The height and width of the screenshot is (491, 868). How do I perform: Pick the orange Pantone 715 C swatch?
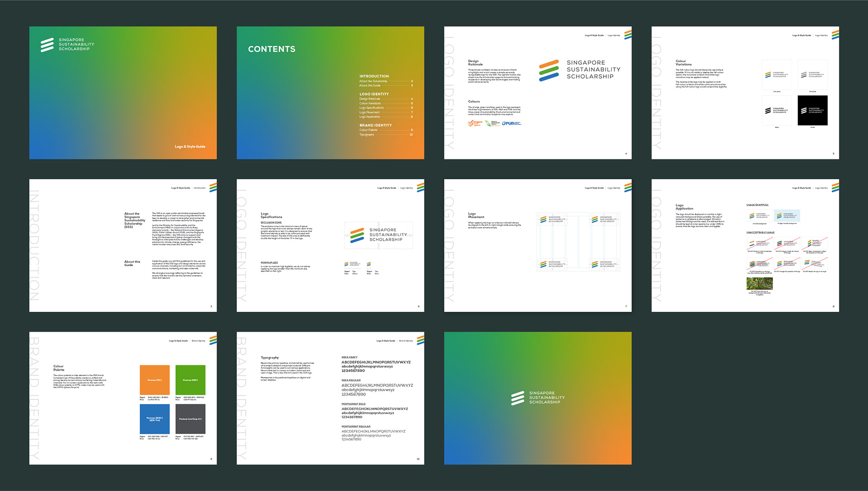155,380
